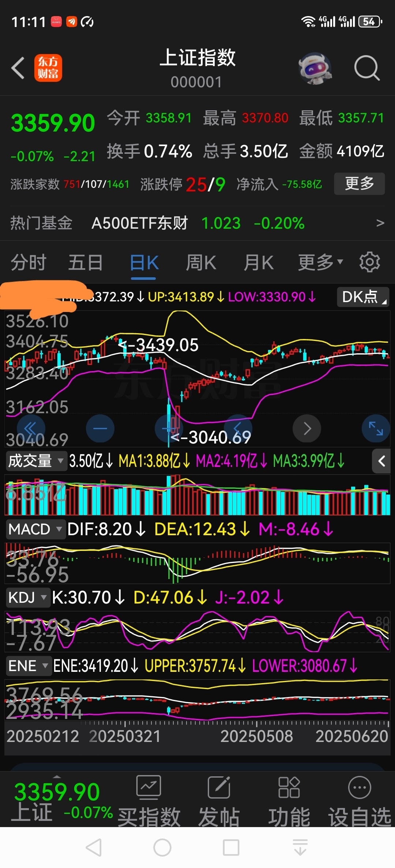Tap 涨跌停 25/9 value
This screenshot has height=868, width=395.
206,184
